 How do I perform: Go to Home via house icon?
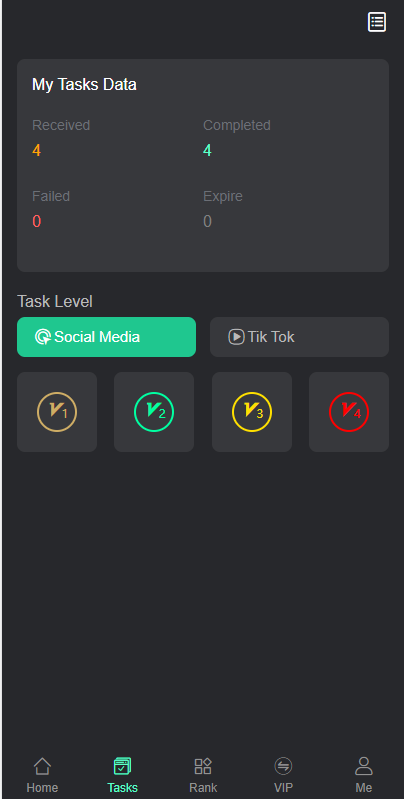coord(42,766)
